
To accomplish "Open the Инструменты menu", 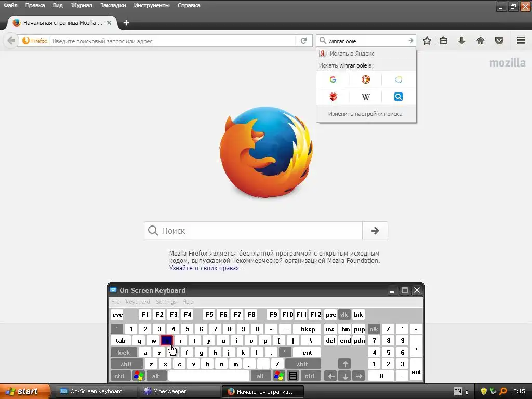I will pyautogui.click(x=152, y=5).
